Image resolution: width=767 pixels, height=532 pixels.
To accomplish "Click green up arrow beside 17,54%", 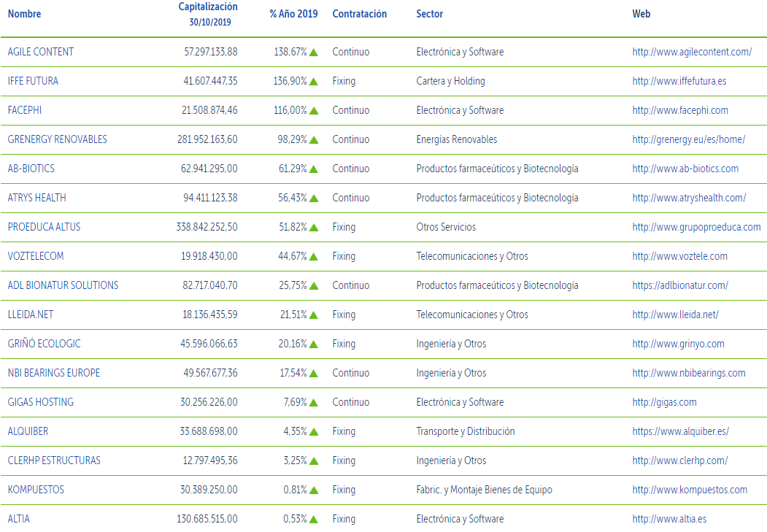I will pos(314,374).
